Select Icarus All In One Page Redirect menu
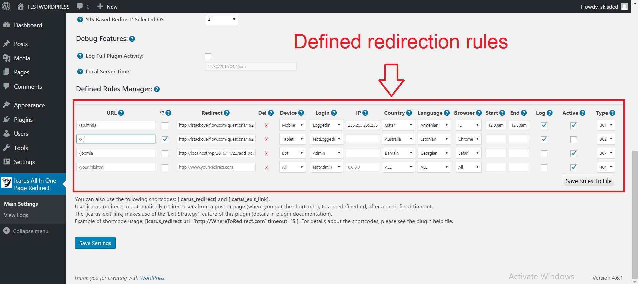This screenshot has height=284, width=644. [x=33, y=184]
